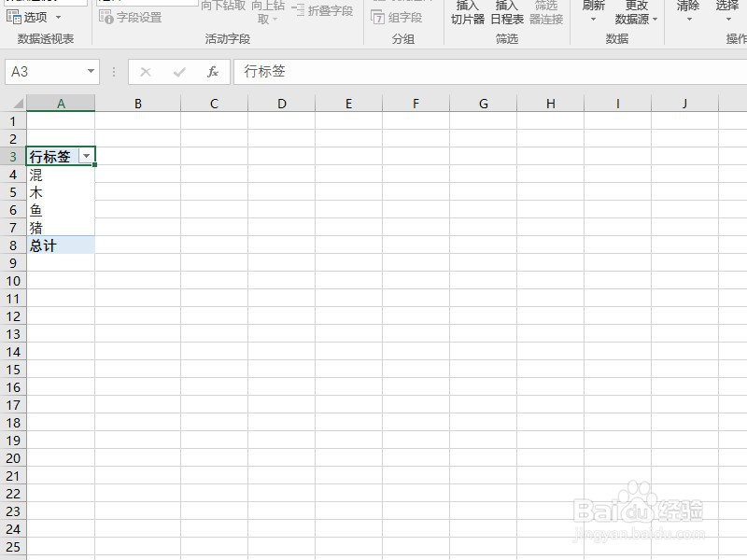Select column A header

click(x=61, y=104)
